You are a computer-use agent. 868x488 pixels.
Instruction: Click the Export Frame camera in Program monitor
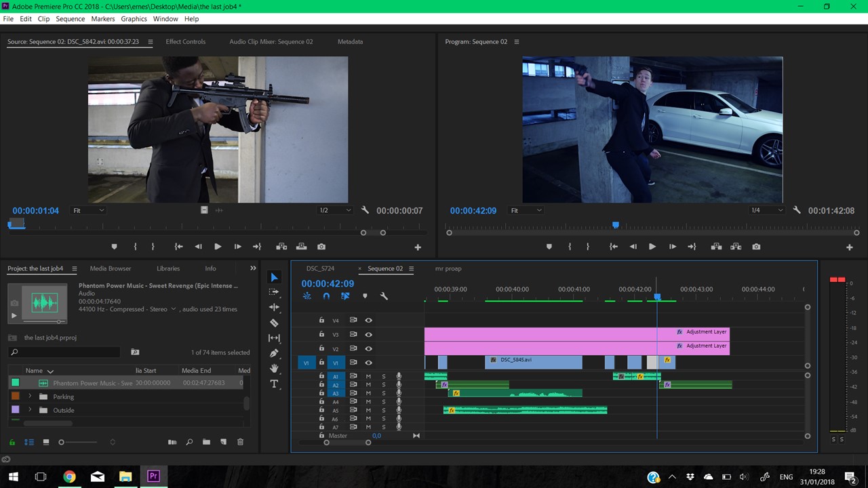[x=756, y=247]
